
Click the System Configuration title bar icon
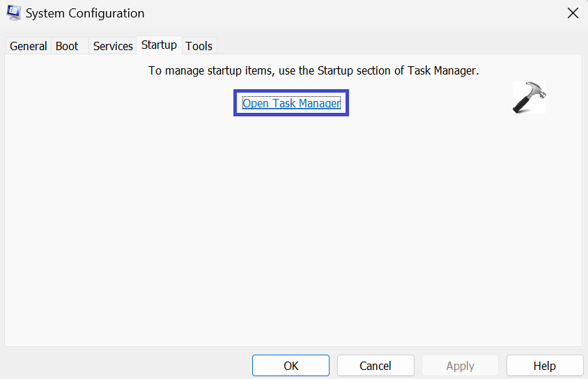14,13
